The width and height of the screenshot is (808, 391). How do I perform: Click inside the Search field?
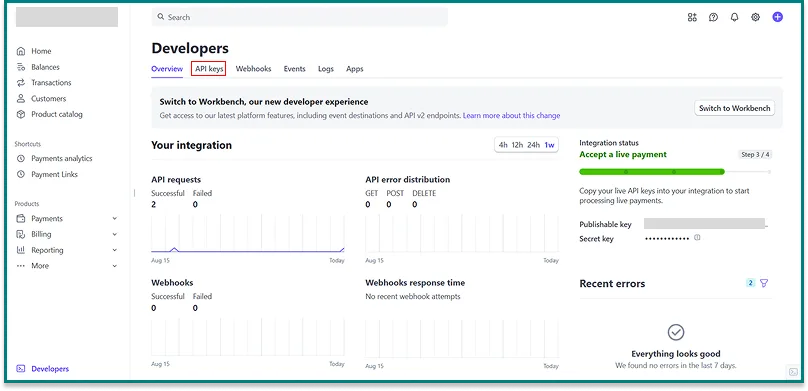click(299, 17)
